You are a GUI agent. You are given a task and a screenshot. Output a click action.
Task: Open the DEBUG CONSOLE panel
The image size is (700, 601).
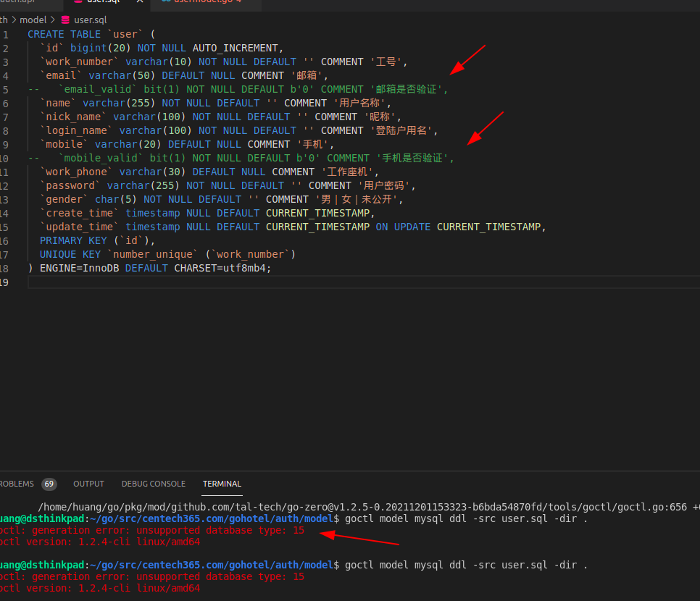(153, 484)
